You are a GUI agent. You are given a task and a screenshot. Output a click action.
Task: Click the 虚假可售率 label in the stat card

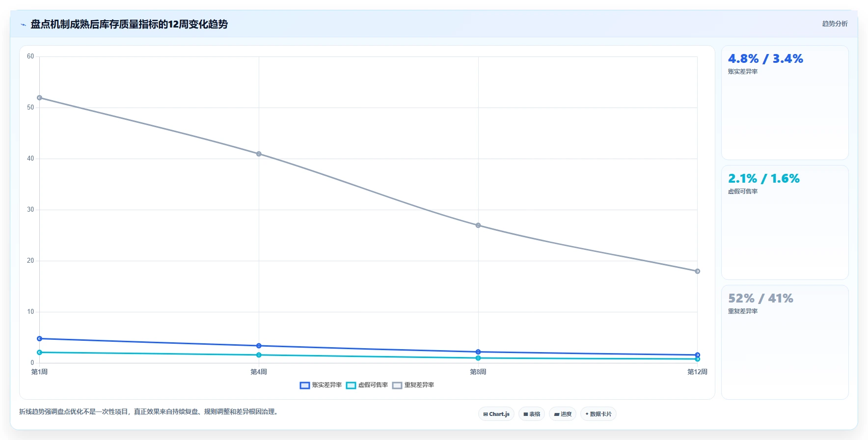[x=743, y=192]
